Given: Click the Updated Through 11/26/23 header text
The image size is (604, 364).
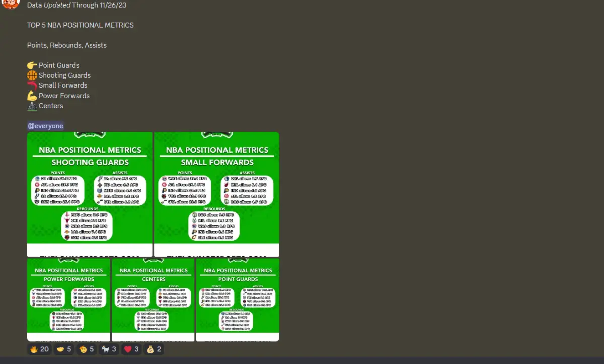Looking at the screenshot, I should (x=76, y=5).
